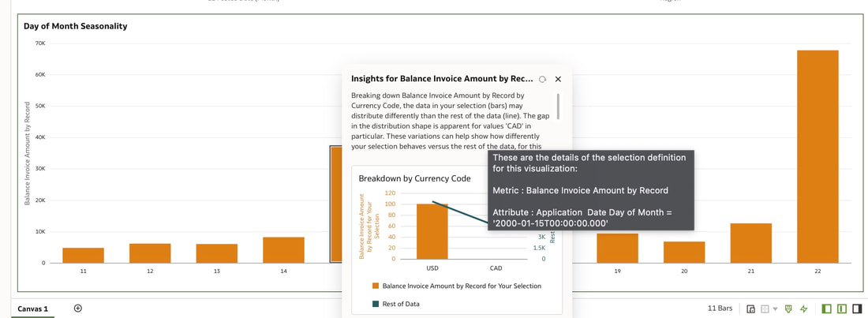Viewport: 868px width, 318px height.
Task: Open the canvas layout properties icon
Action: point(751,309)
